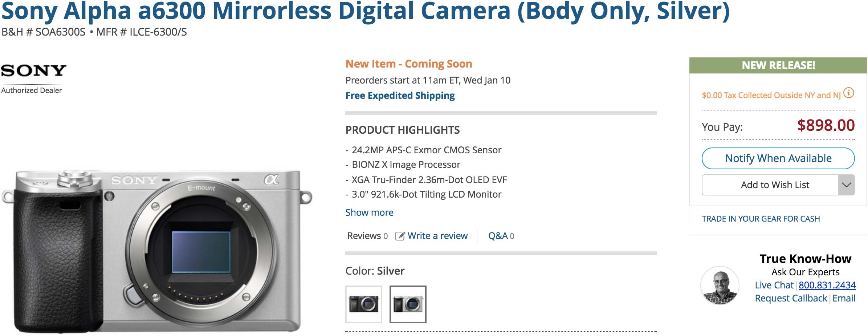Click the Sony brand logo
This screenshot has height=336, width=868.
tap(33, 70)
